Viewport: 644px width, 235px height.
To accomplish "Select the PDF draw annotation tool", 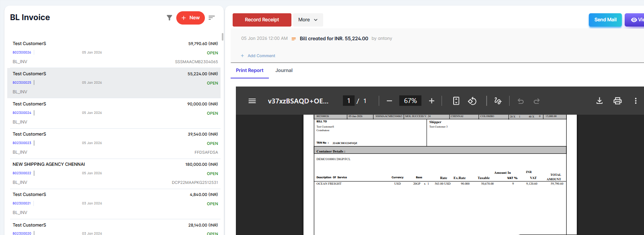I will [498, 101].
